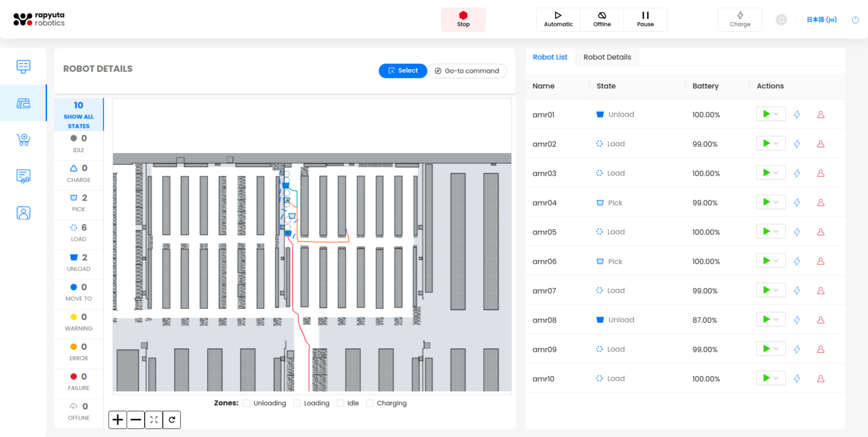Open the 日本語 (ja) language selector
The image size is (868, 437).
coord(821,20)
